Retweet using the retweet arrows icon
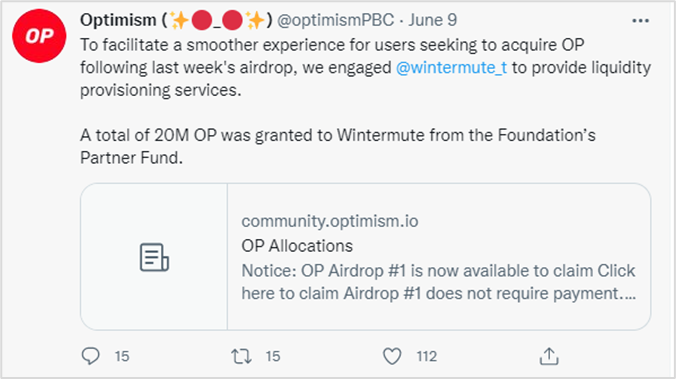Screen dimensions: 676x379 coord(241,357)
